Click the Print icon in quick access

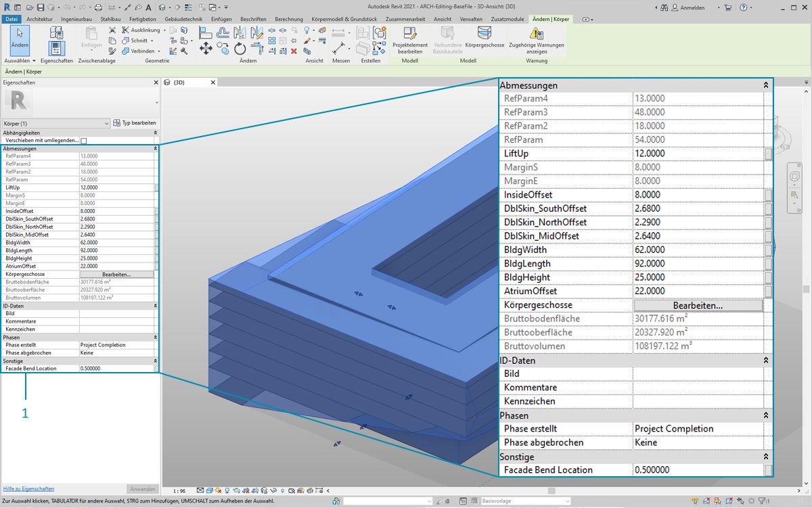99,7
